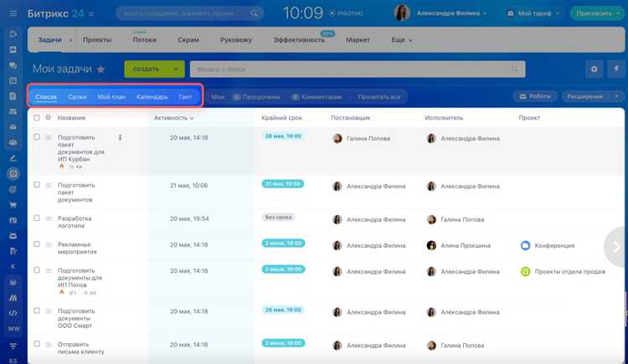Open the Эффективность tab
The width and height of the screenshot is (628, 364).
(299, 40)
